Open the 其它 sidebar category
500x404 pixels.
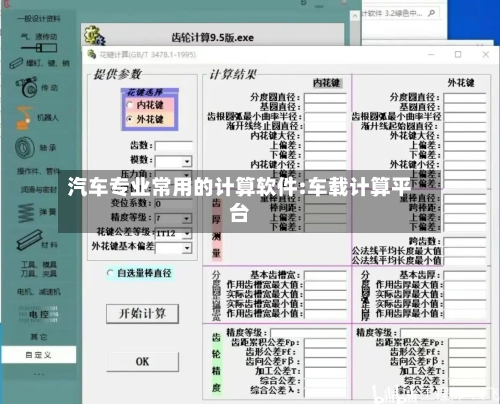tap(39, 337)
